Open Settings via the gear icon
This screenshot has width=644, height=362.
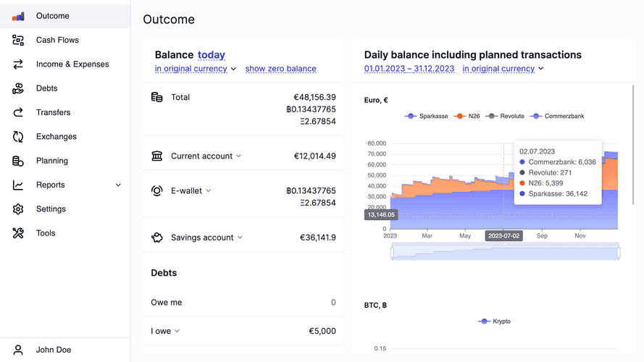[x=18, y=209]
